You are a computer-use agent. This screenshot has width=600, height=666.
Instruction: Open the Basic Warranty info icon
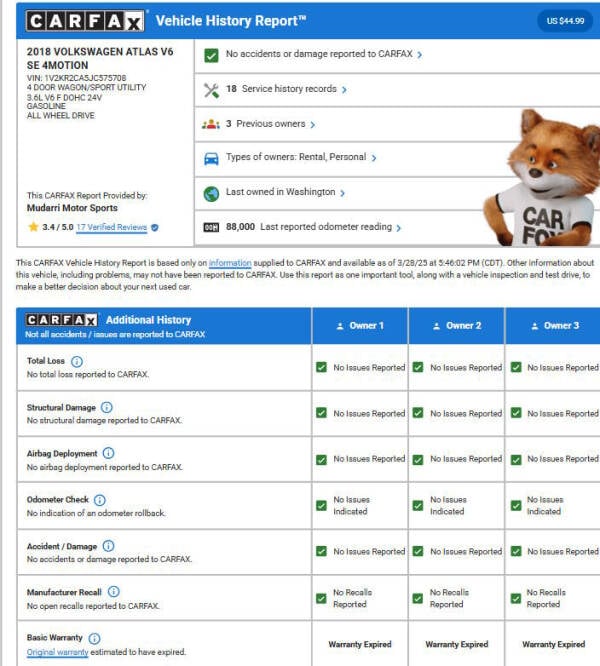tap(94, 638)
